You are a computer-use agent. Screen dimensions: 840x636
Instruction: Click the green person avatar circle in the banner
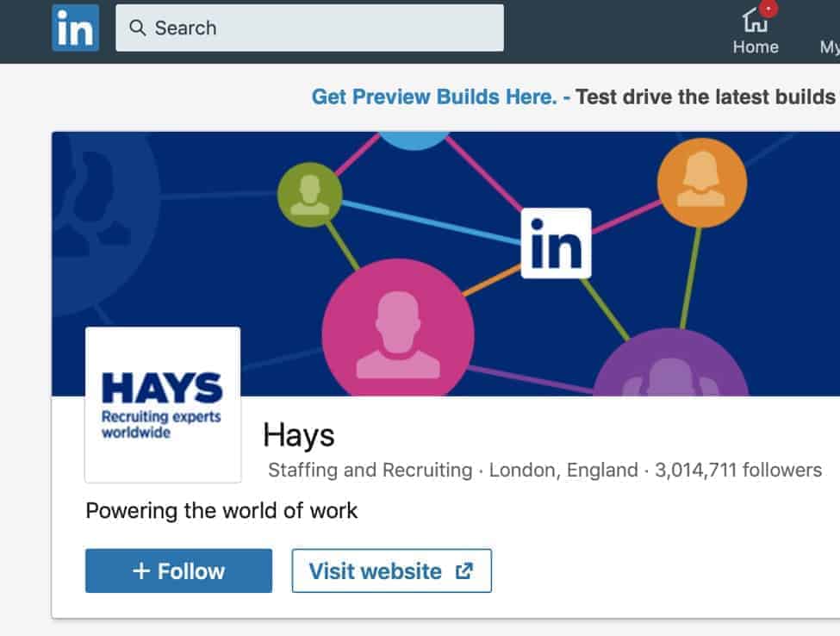click(309, 195)
